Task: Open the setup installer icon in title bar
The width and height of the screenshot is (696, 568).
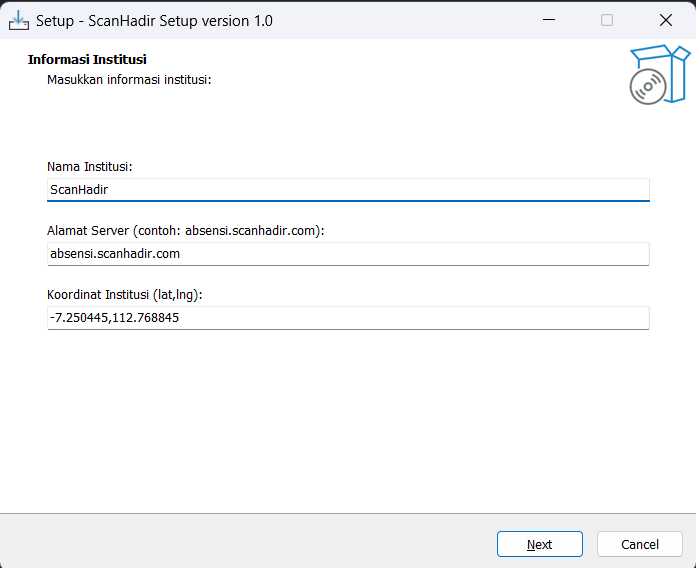Action: (x=19, y=20)
